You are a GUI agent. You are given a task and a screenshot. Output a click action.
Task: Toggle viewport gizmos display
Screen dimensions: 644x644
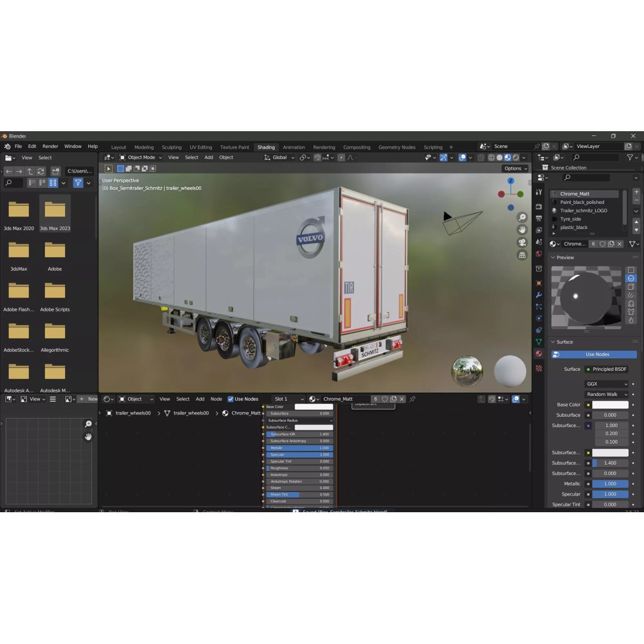[x=443, y=157]
